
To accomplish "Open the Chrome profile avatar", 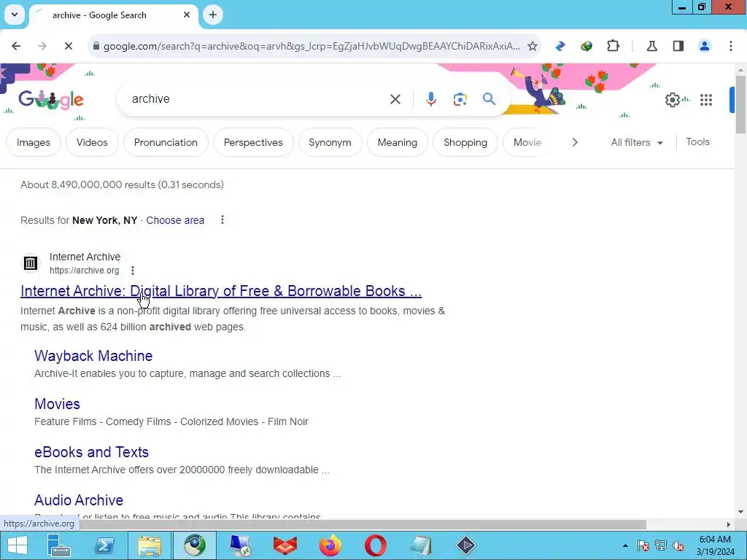I will coord(704,46).
